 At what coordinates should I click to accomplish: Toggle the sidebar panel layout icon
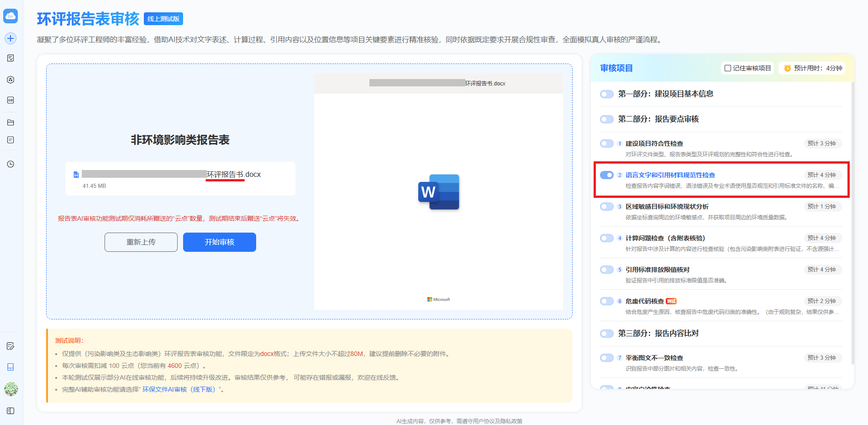point(11,411)
